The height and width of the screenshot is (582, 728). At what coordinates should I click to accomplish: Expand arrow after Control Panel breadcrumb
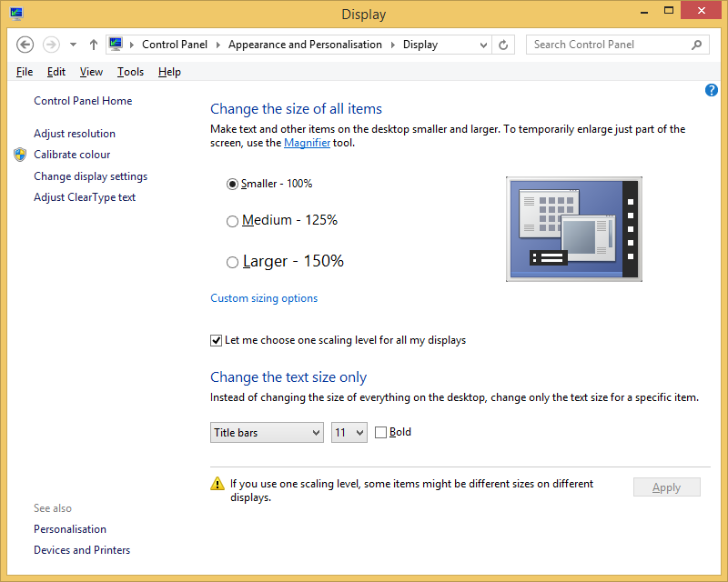[217, 45]
